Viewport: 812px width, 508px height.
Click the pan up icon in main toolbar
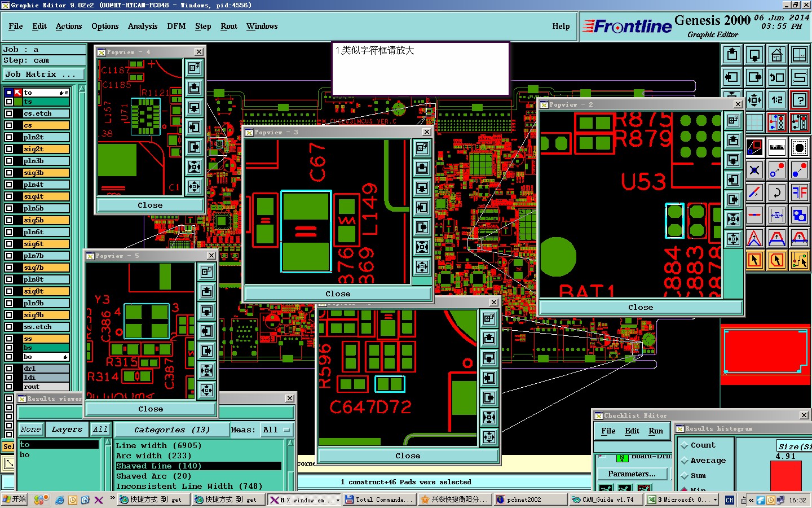coord(732,55)
